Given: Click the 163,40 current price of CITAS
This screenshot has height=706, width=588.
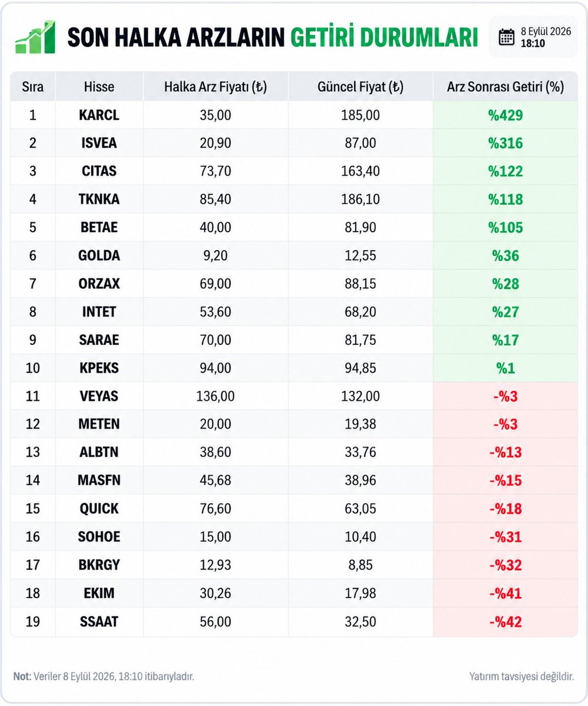Looking at the screenshot, I should point(360,171).
